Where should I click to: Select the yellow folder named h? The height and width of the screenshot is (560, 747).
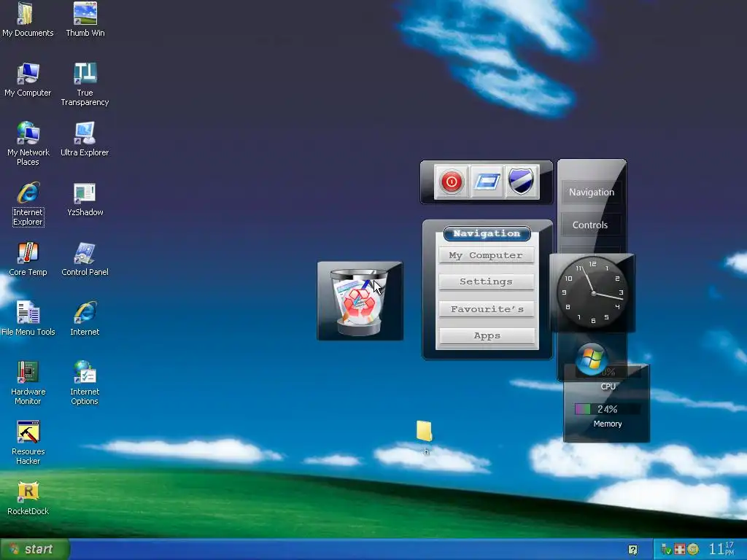click(x=424, y=437)
